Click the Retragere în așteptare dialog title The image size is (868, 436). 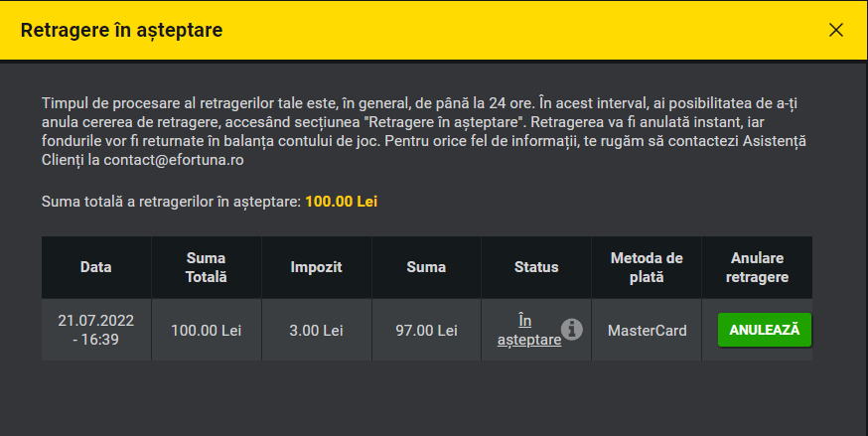(x=121, y=30)
